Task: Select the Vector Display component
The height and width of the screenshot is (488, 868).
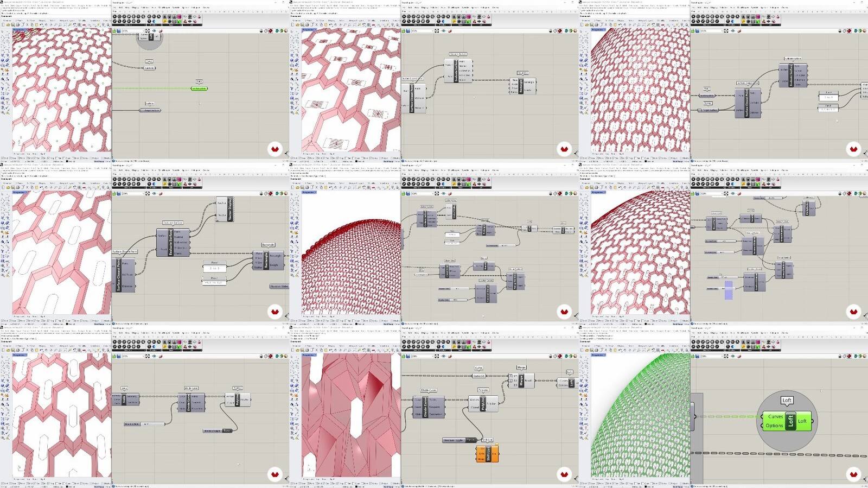Action: point(225,209)
